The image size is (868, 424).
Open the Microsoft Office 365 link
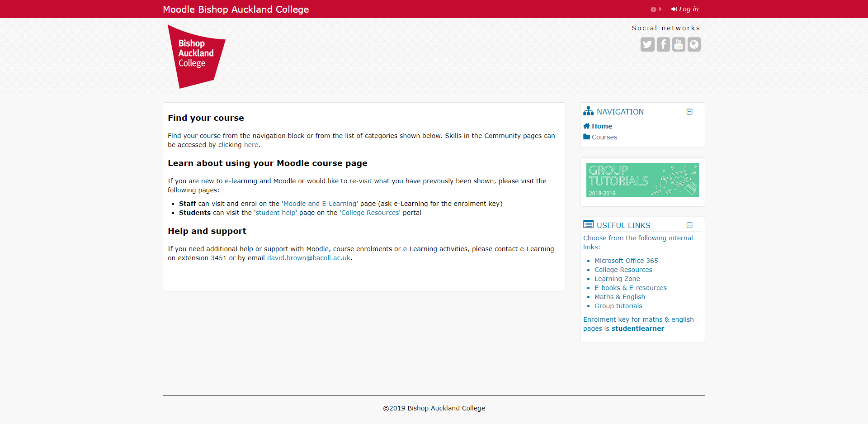(x=626, y=261)
